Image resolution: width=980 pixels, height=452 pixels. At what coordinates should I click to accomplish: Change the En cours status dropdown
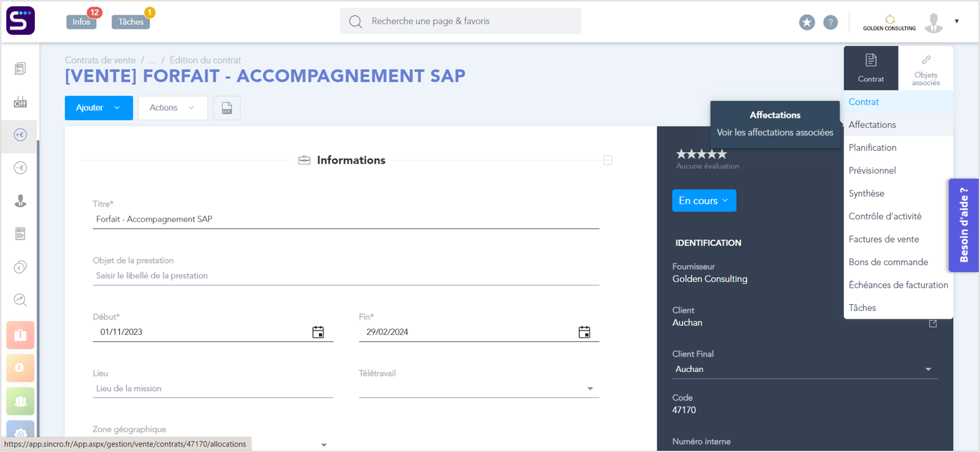pos(704,201)
